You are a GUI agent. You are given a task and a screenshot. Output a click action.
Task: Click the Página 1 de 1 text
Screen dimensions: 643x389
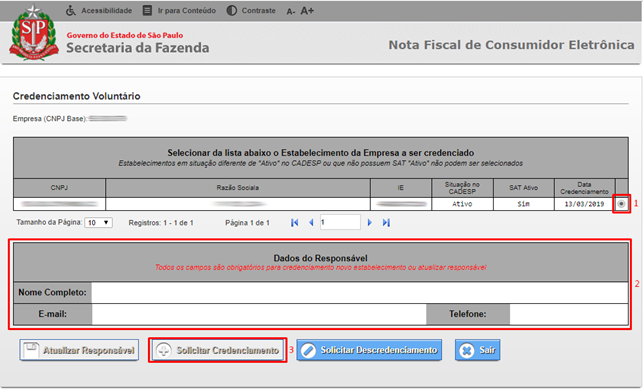(247, 223)
